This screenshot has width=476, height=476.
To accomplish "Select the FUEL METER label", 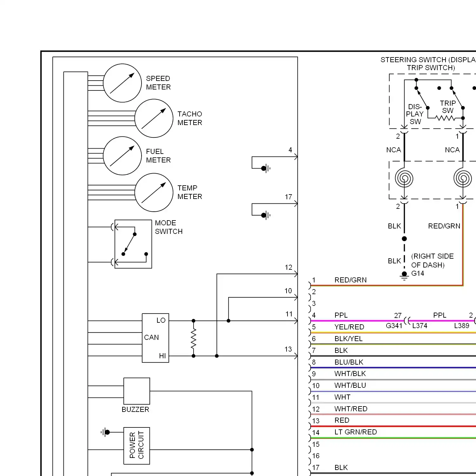I will [x=158, y=156].
